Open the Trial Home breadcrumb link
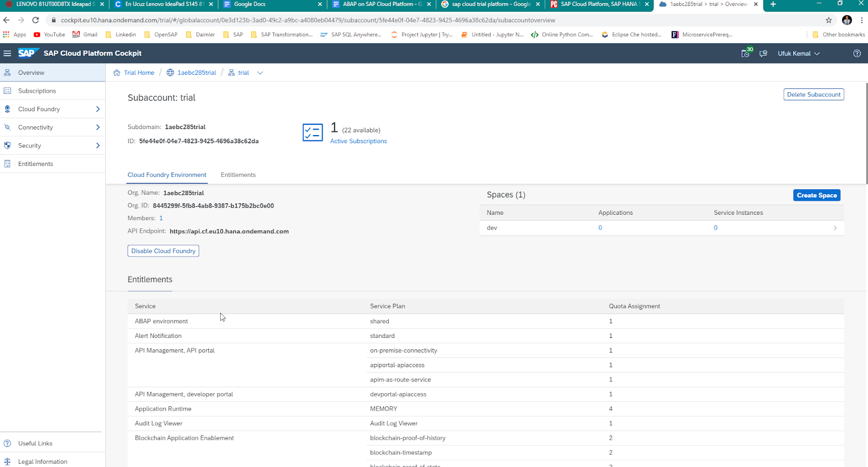Viewport: 868px width, 467px height. tap(139, 73)
